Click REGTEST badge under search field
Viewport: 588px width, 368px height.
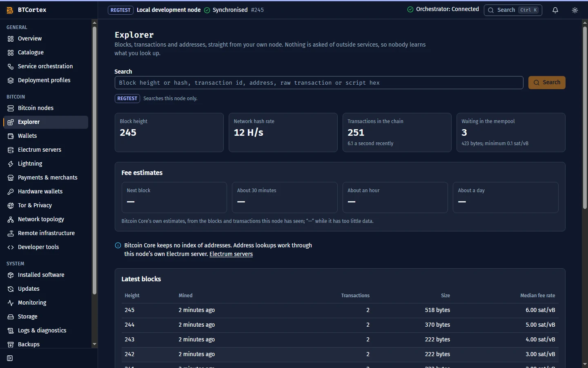(x=127, y=99)
